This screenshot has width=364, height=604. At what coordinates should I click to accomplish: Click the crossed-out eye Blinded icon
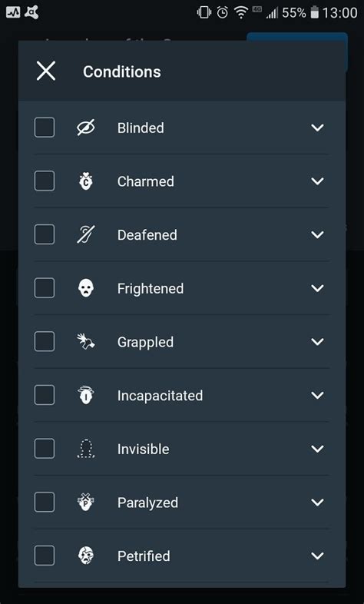click(85, 128)
